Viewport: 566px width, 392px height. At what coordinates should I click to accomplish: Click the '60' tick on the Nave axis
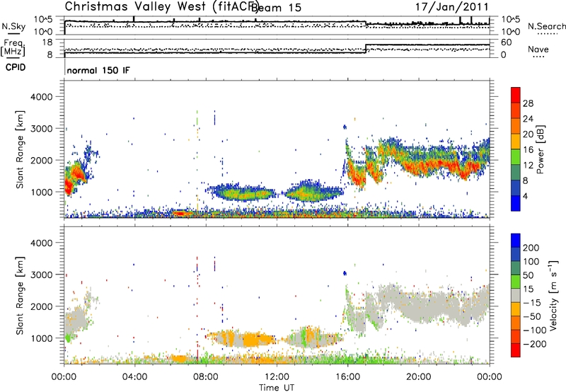point(507,42)
